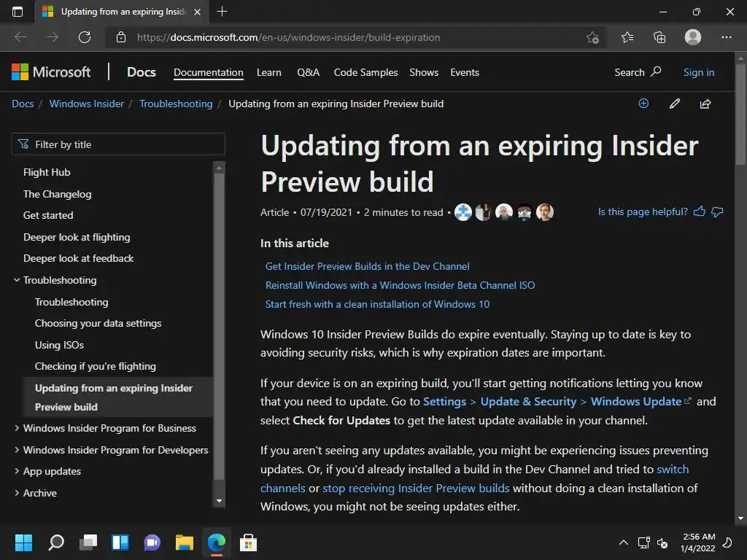Click the Sign in link
Image resolution: width=747 pixels, height=560 pixels.
click(x=698, y=72)
